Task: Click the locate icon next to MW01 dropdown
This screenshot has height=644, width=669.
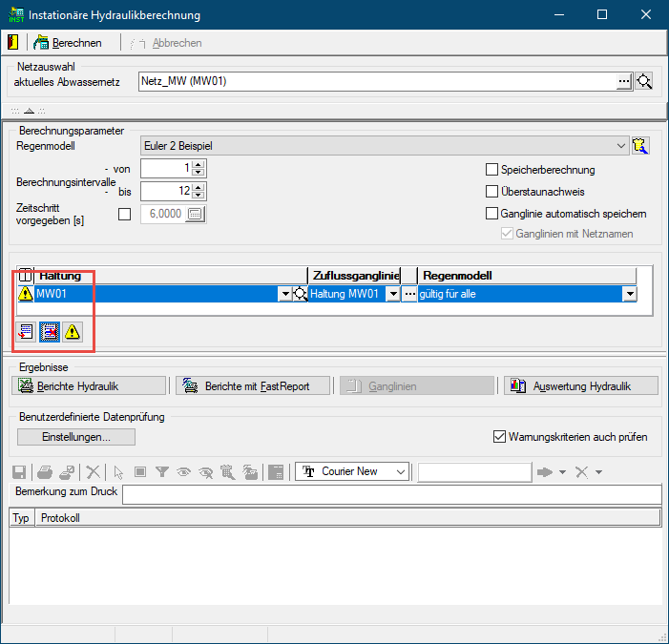Action: click(301, 294)
